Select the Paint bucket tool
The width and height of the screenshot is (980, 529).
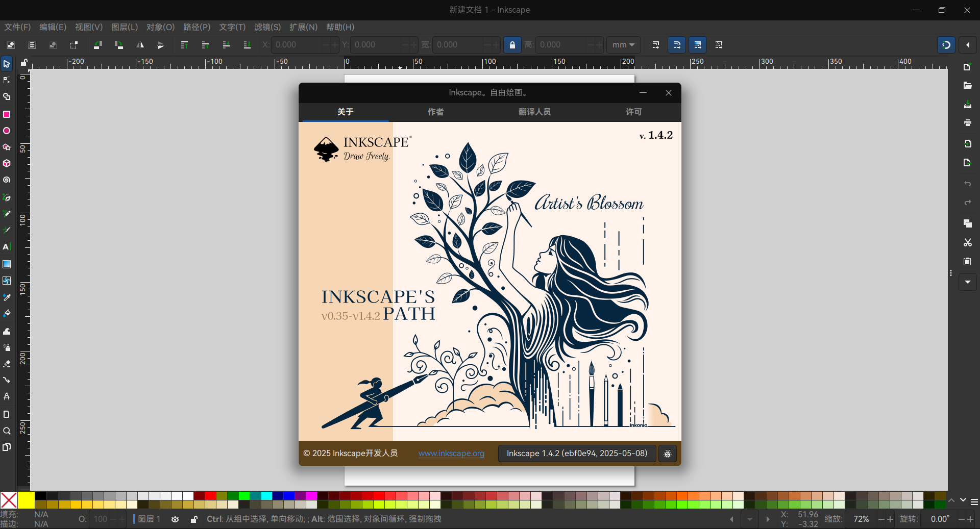point(7,313)
